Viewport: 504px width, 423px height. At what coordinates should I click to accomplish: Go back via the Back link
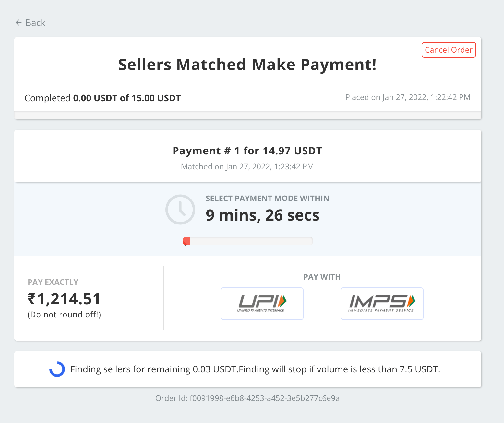tap(30, 23)
